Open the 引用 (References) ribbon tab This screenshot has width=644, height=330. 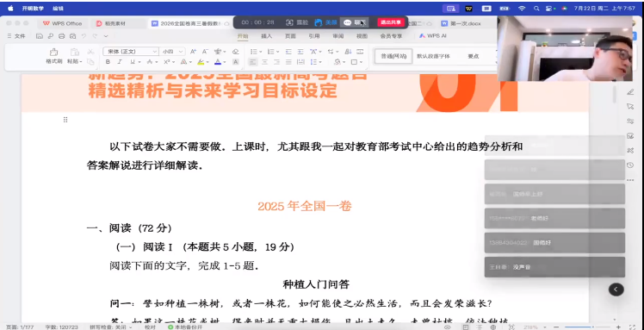[x=314, y=36]
